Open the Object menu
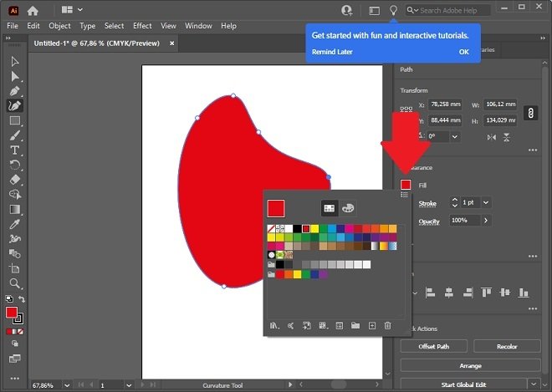This screenshot has height=392, width=552. click(59, 26)
